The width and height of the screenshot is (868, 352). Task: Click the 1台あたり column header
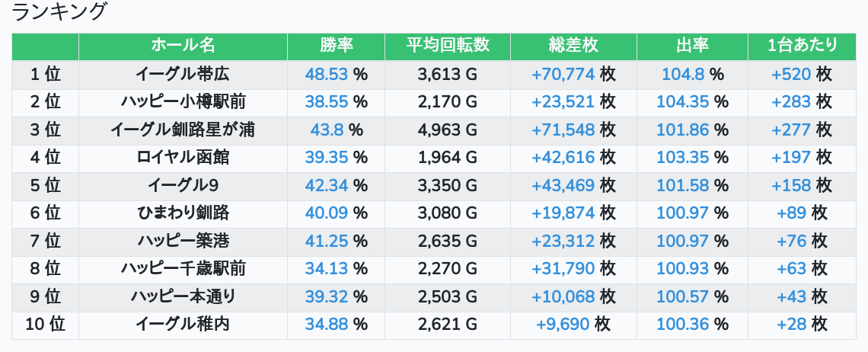[802, 46]
